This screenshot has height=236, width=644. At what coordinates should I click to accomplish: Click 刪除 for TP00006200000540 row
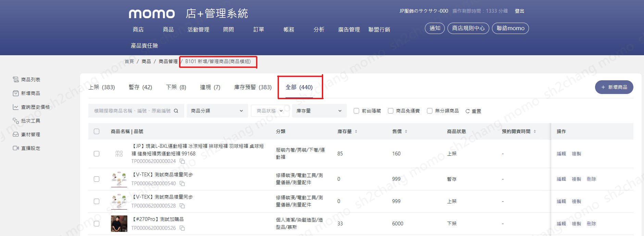point(592,179)
